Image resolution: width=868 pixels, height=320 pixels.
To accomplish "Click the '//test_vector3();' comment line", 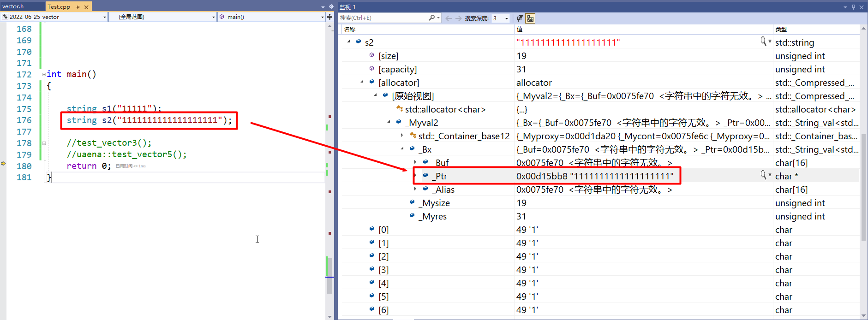I will 109,143.
